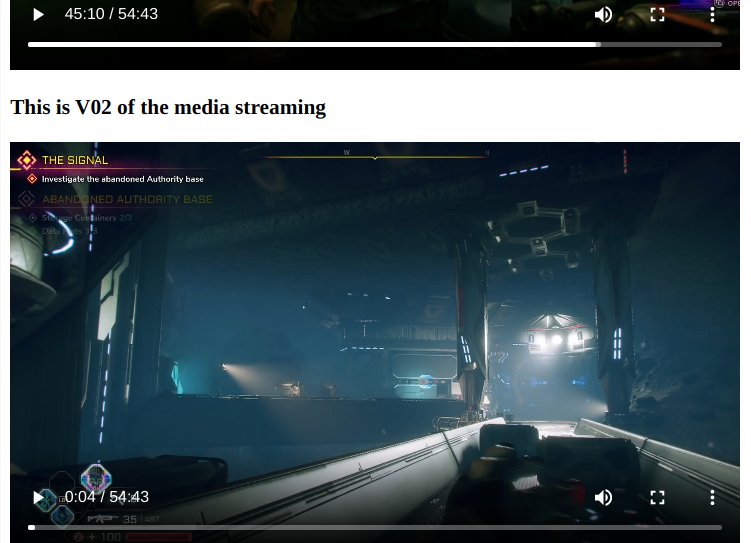Click the '45:10 / 54:43' time display
The height and width of the screenshot is (543, 751).
(111, 14)
